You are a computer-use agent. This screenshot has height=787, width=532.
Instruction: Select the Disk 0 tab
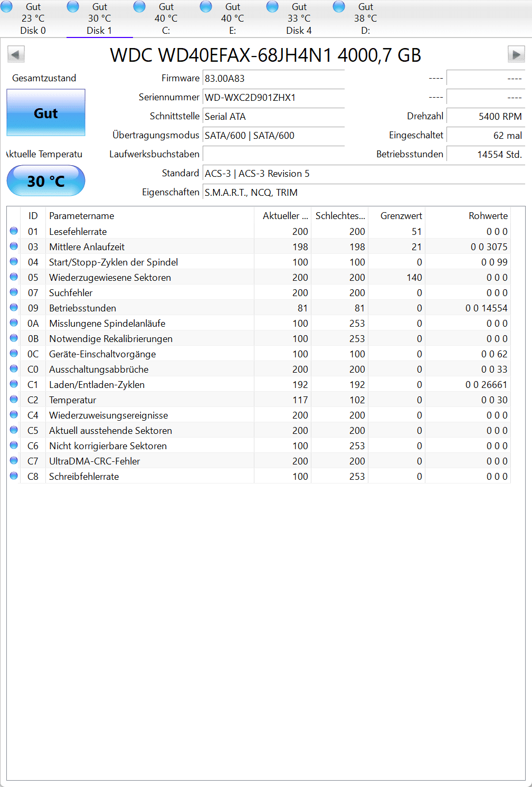33,18
